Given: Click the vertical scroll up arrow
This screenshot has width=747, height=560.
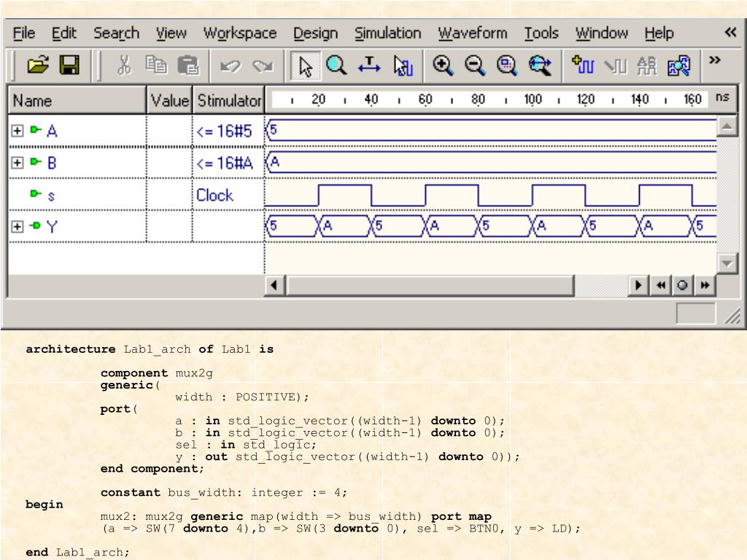Looking at the screenshot, I should 727,126.
